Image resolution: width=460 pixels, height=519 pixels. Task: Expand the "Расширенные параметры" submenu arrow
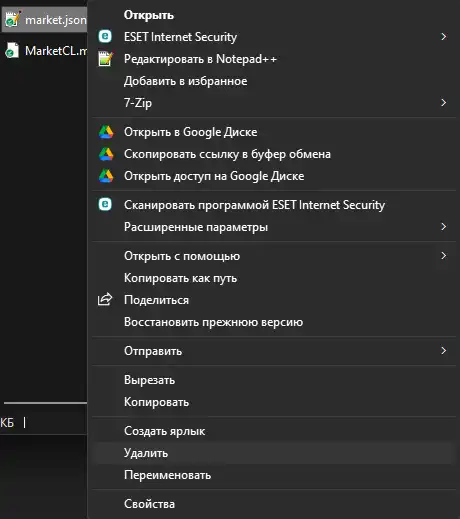443,227
